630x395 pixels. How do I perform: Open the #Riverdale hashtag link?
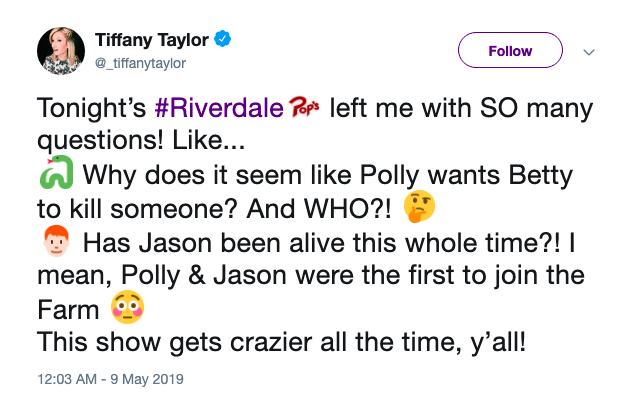219,108
